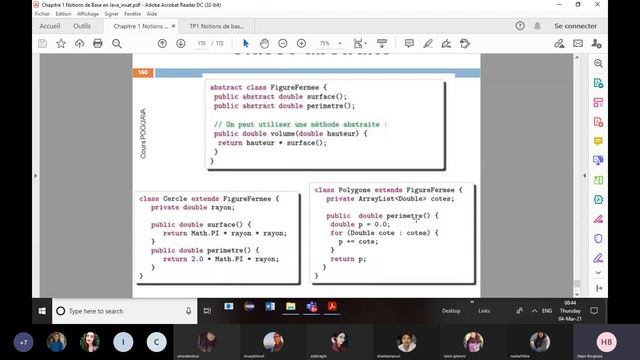Zoom out with the minus button
The image size is (640, 360).
(x=282, y=43)
